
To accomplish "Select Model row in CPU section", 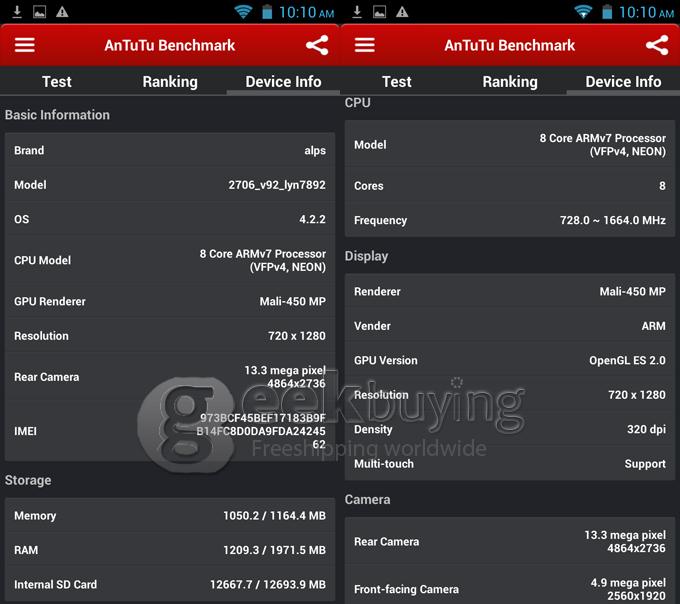I will pos(510,144).
